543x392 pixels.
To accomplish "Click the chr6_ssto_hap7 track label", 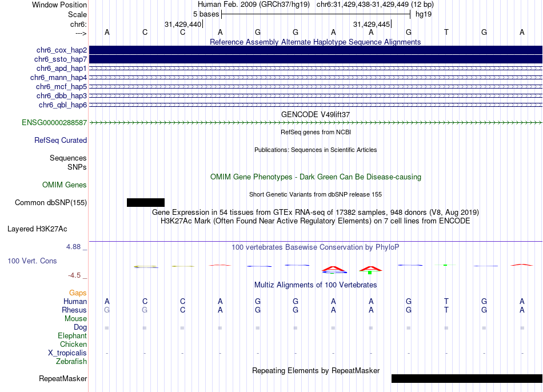I will point(61,59).
